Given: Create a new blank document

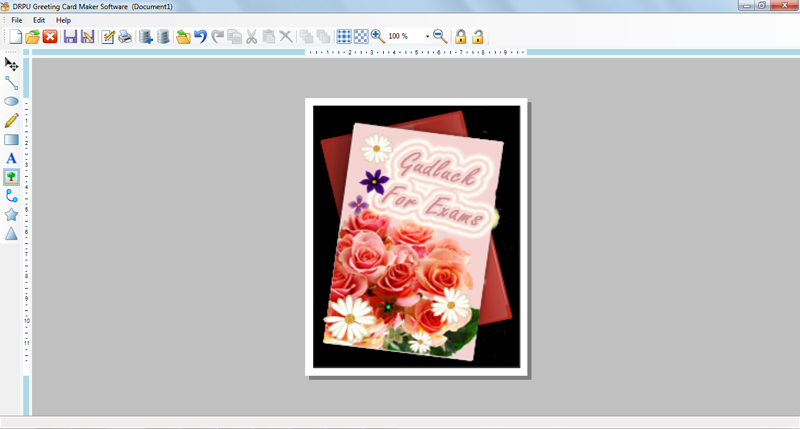Looking at the screenshot, I should pos(15,36).
